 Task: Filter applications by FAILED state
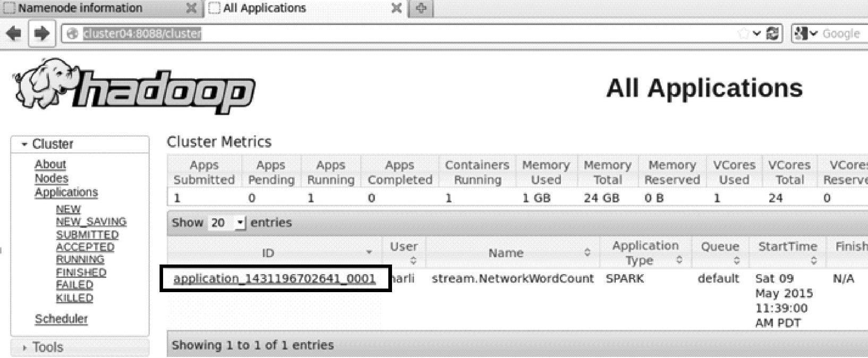click(x=75, y=285)
